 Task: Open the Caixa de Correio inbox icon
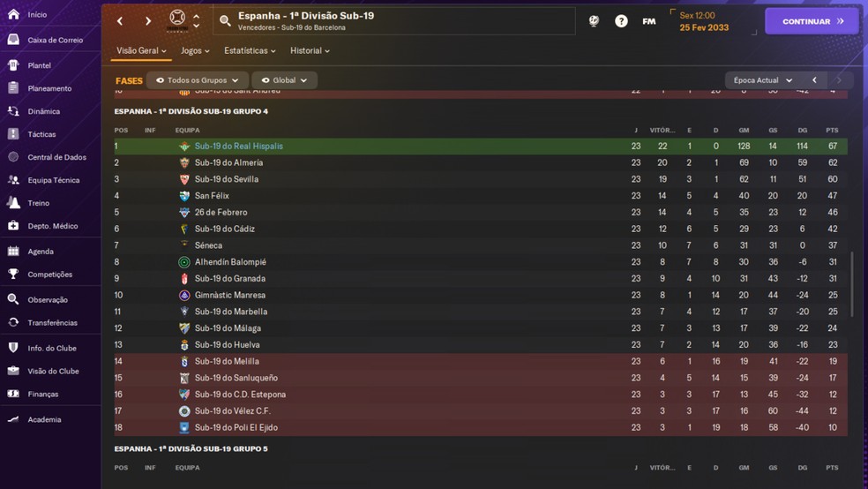pyautogui.click(x=13, y=40)
